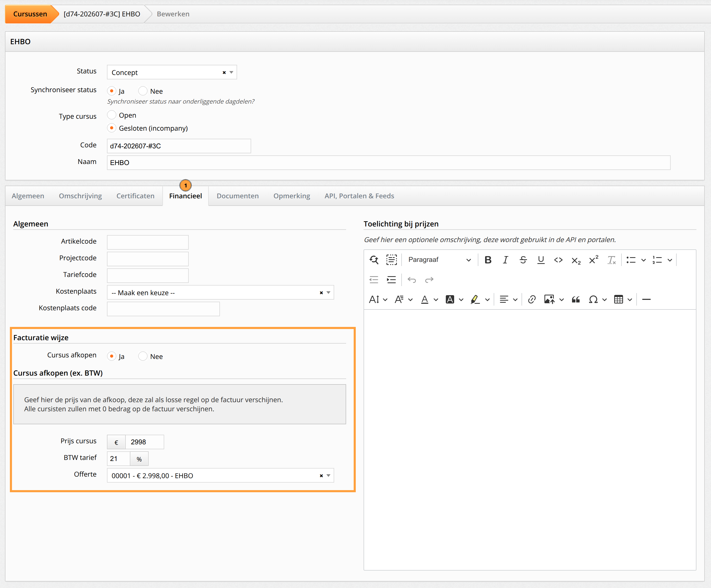Viewport: 711px width, 588px height.
Task: Switch to the Opmerking tab
Action: [292, 196]
